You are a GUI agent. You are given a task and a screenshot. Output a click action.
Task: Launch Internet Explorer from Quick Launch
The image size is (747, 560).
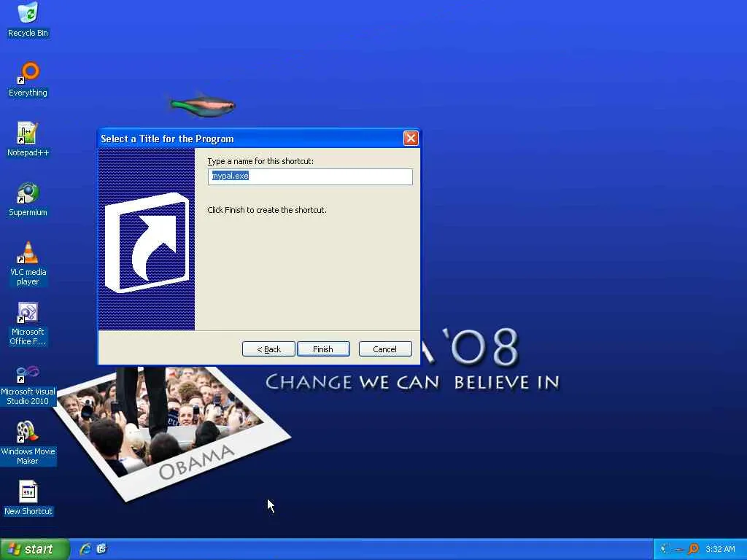[86, 549]
